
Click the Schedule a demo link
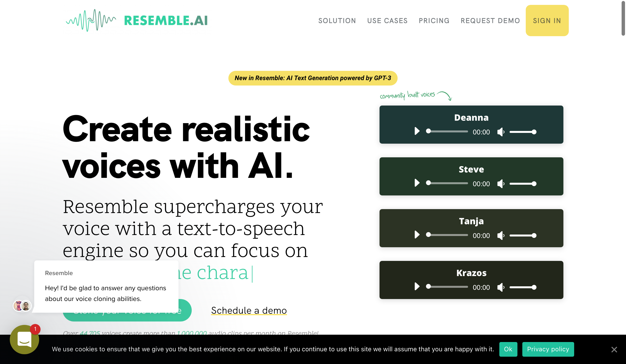coord(249,310)
